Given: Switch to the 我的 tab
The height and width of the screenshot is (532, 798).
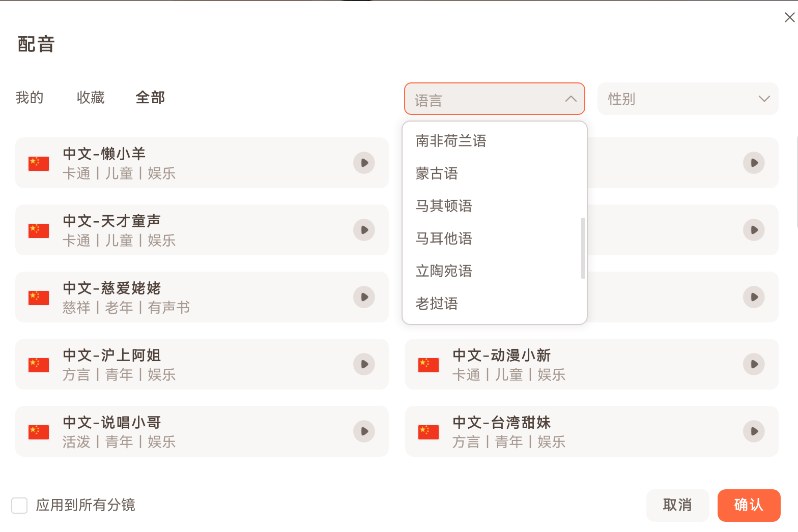Looking at the screenshot, I should click(29, 98).
